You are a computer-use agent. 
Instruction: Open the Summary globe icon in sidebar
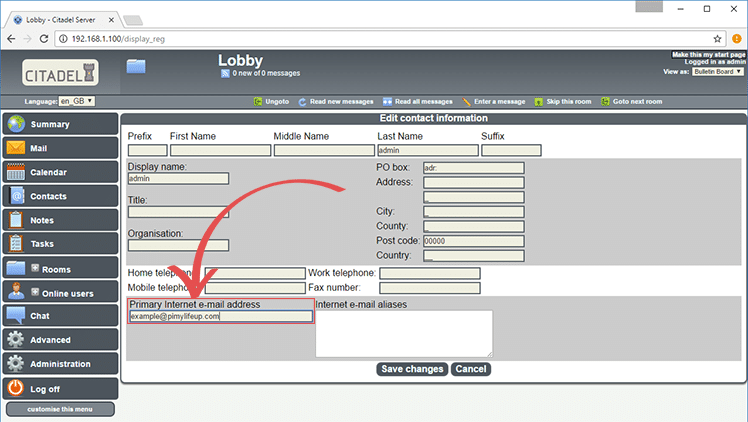(16, 124)
